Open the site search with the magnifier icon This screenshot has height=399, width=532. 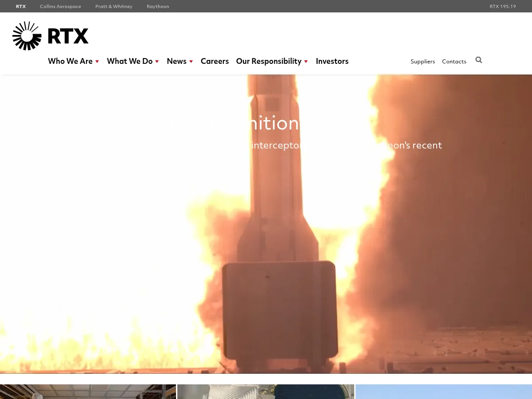pyautogui.click(x=478, y=60)
